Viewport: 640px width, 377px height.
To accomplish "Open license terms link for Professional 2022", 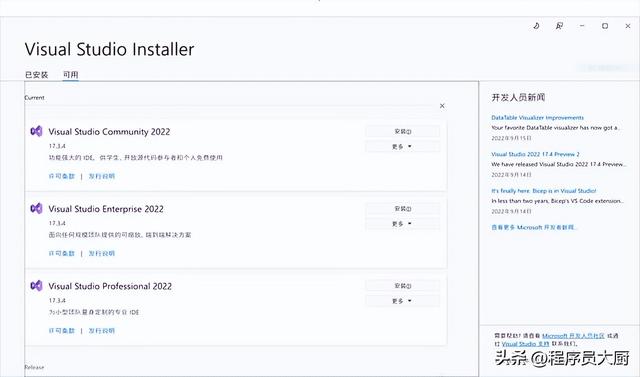I will (62, 330).
